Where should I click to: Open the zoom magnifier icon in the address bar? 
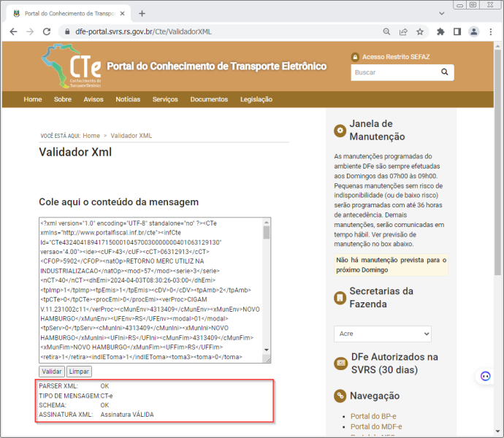pos(386,31)
